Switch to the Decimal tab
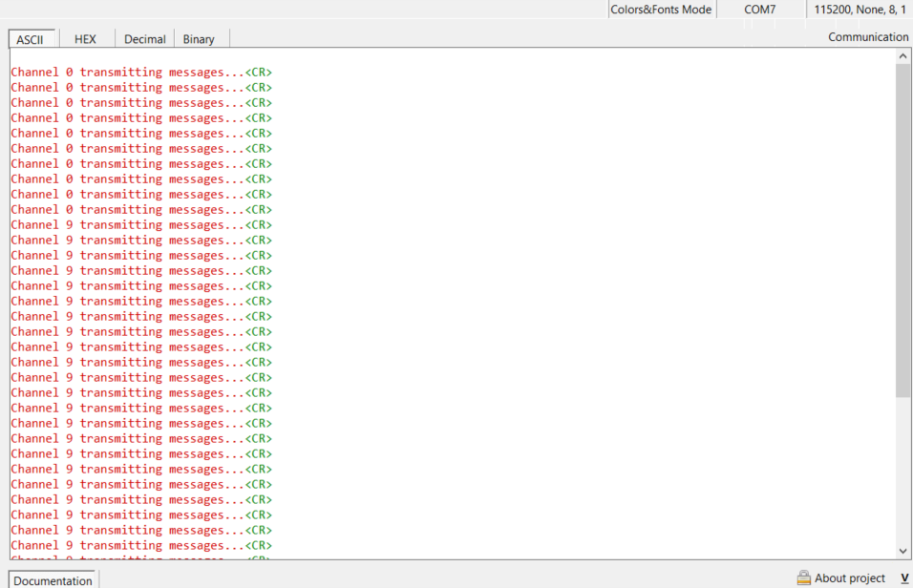 point(144,39)
